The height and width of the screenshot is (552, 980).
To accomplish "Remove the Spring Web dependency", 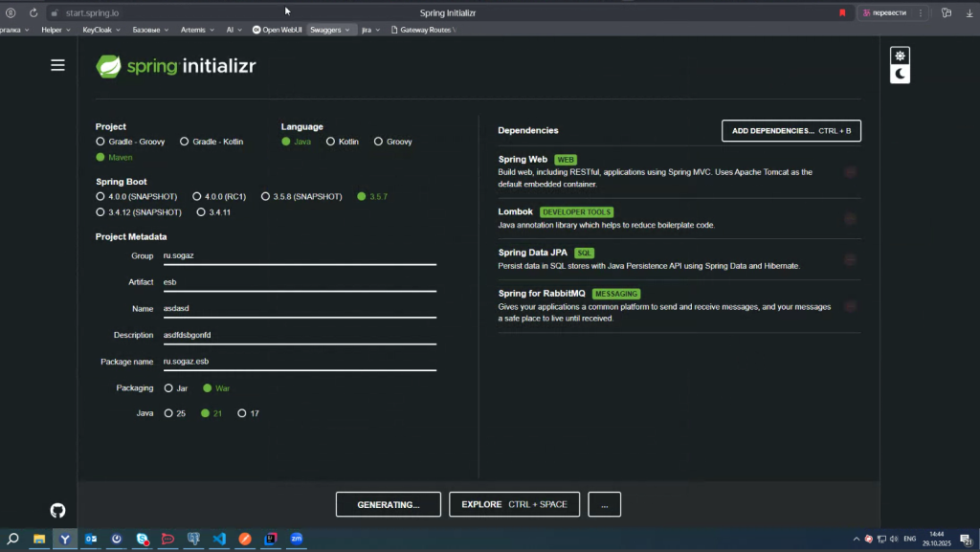I will pos(850,172).
